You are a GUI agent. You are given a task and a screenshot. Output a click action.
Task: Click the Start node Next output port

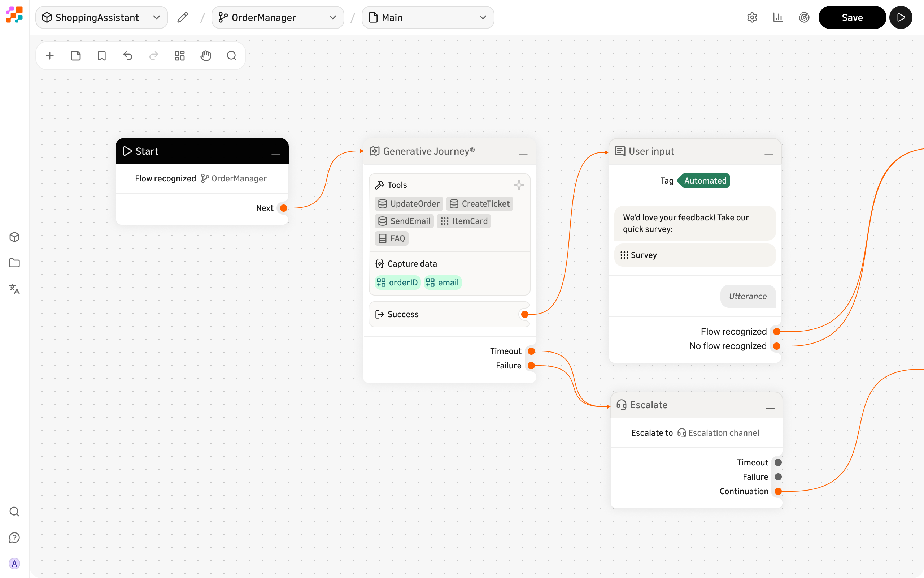click(284, 208)
